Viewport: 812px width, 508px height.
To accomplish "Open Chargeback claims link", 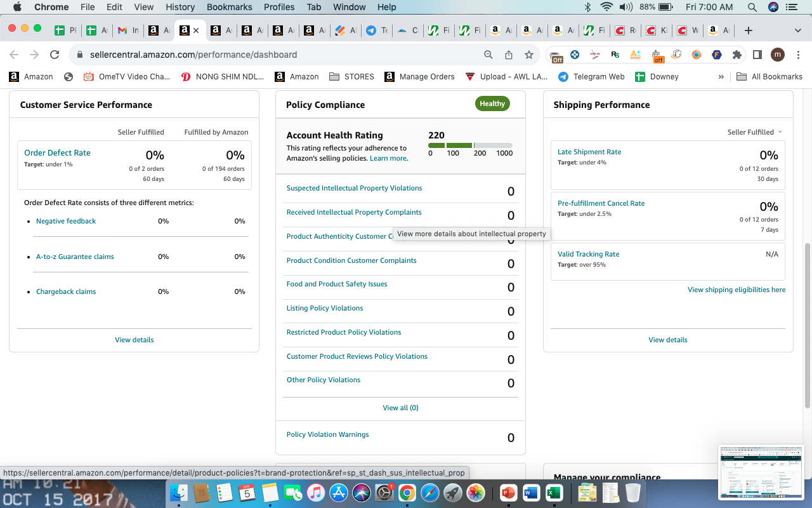I will click(66, 291).
